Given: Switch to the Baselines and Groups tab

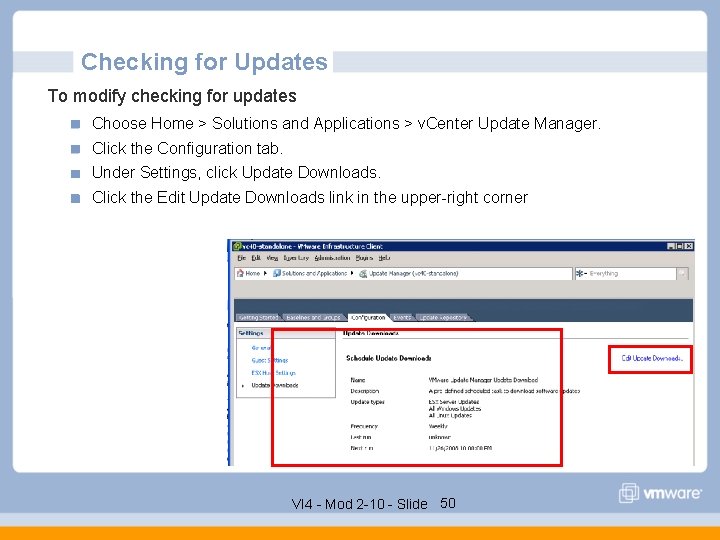Looking at the screenshot, I should coord(313,317).
